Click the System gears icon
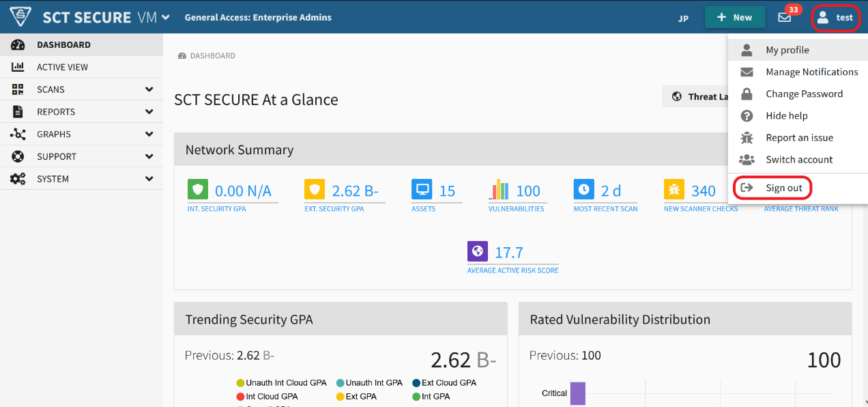868x407 pixels. pos(18,179)
